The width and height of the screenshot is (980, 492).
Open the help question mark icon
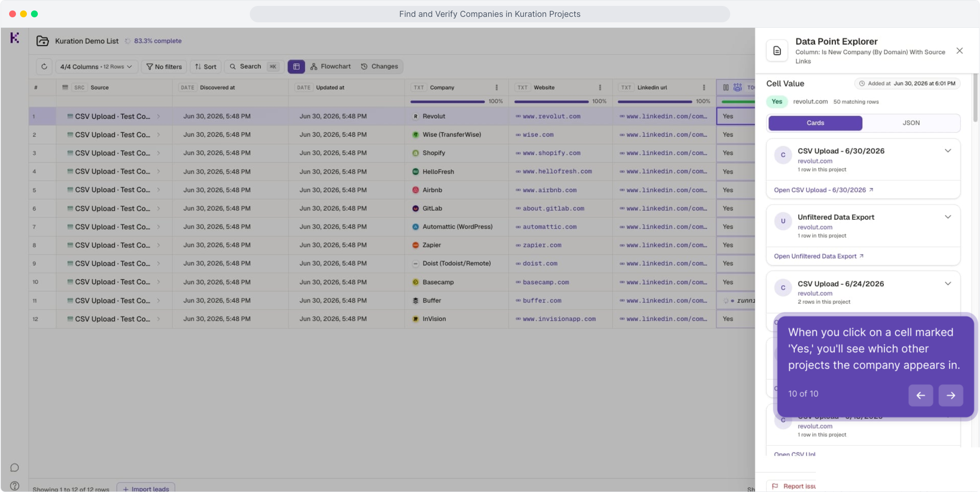coord(15,486)
